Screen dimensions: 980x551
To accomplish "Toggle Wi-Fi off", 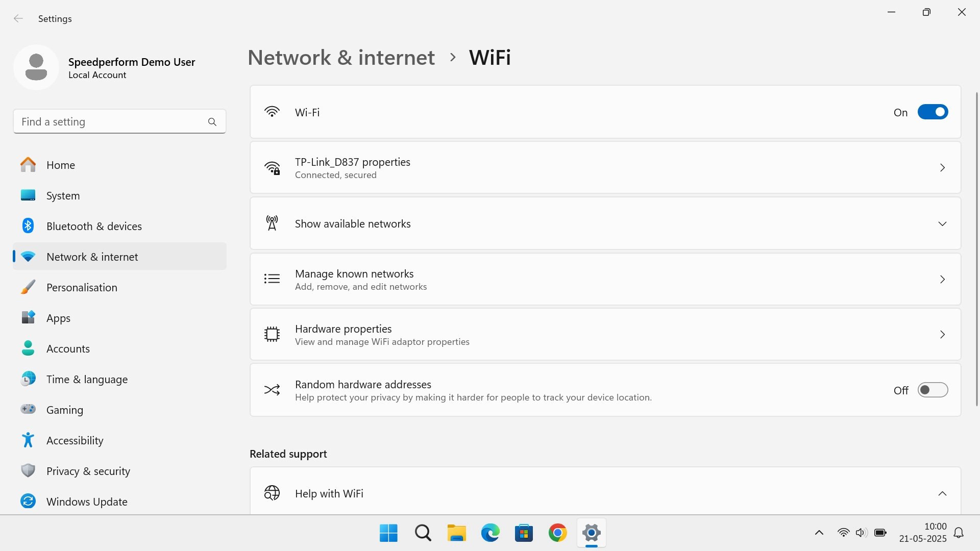I will pos(933,112).
